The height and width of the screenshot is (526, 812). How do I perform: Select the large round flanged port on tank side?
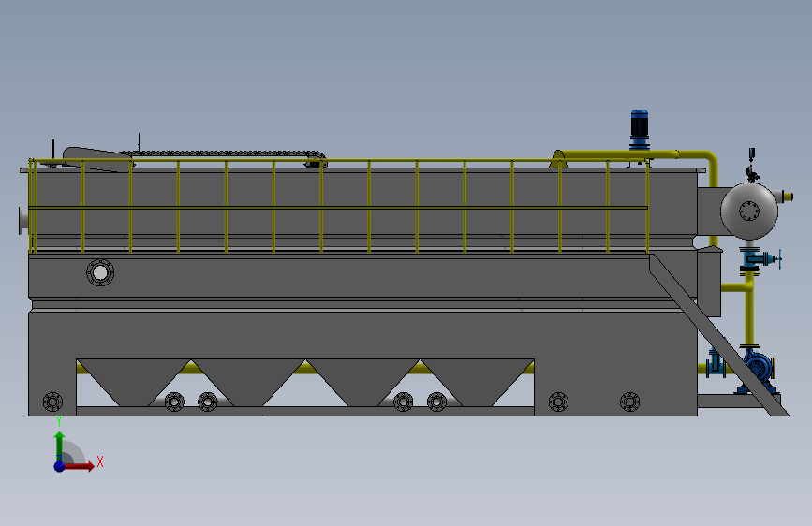100,272
